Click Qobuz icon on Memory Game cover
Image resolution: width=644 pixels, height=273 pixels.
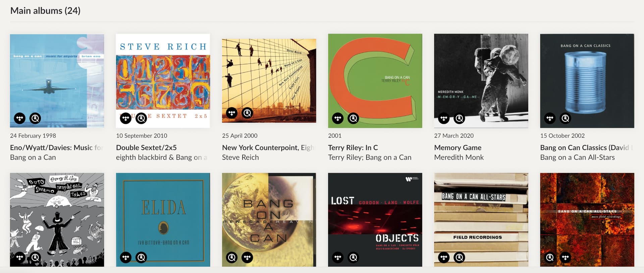(x=459, y=118)
